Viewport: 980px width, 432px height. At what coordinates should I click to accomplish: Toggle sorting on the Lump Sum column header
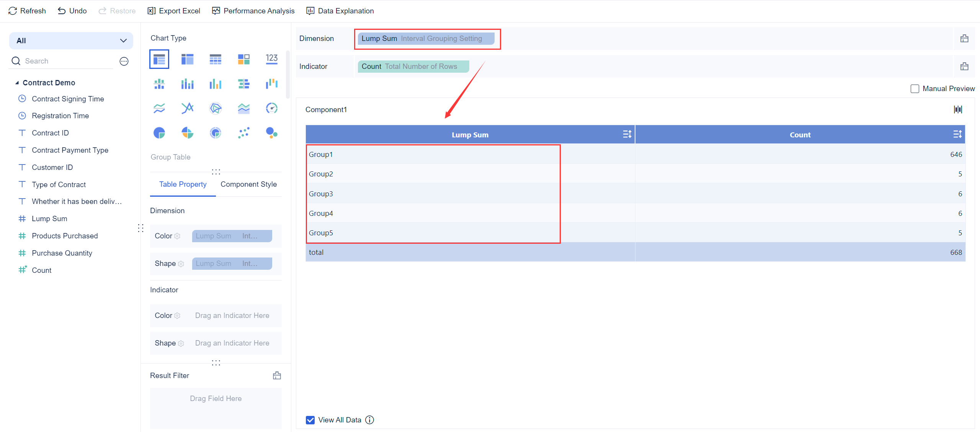(x=627, y=134)
